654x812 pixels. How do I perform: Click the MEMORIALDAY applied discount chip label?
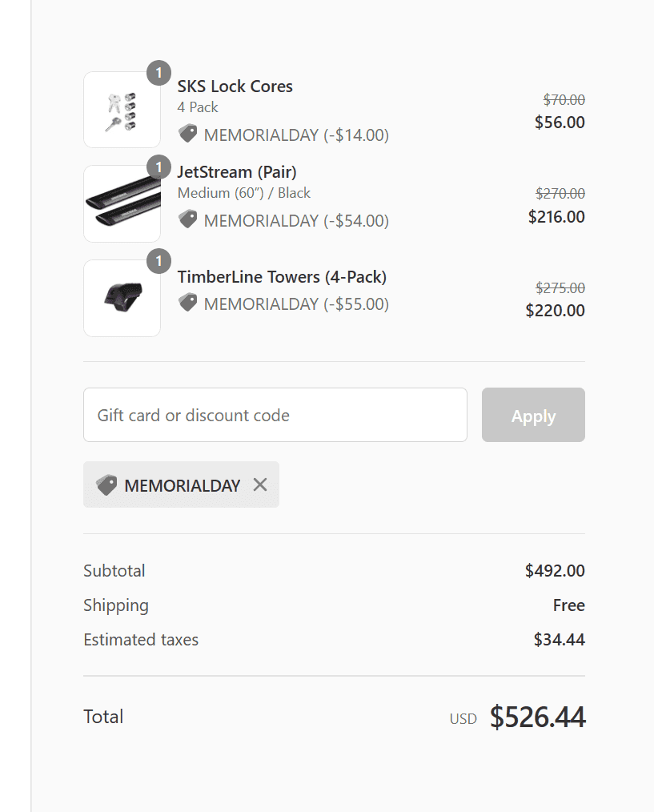point(183,485)
